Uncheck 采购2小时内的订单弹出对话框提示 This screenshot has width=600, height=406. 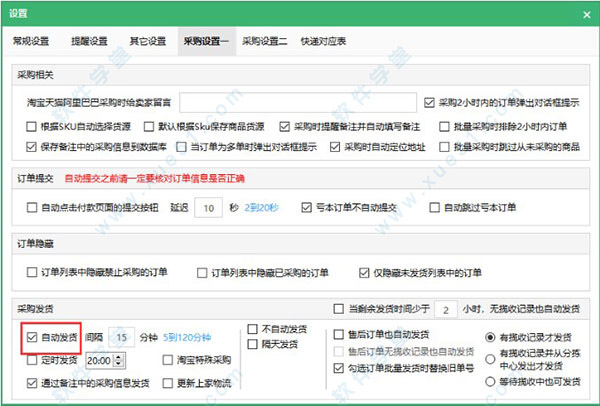(x=430, y=103)
